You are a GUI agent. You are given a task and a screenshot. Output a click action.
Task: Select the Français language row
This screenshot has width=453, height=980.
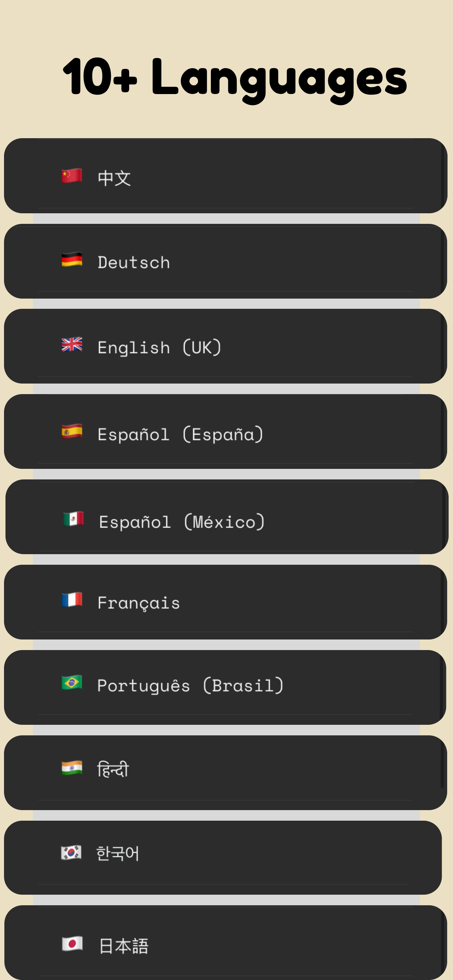(x=225, y=602)
